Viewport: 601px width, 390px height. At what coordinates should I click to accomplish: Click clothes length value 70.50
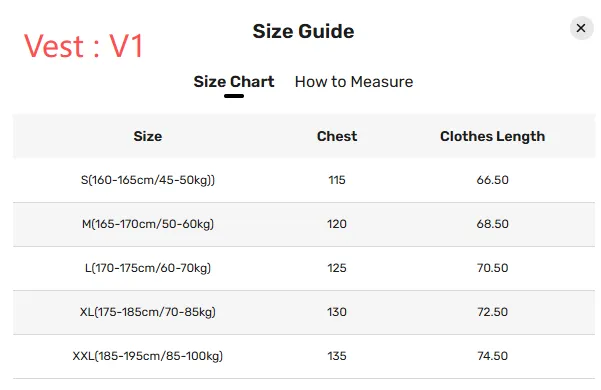pyautogui.click(x=493, y=268)
